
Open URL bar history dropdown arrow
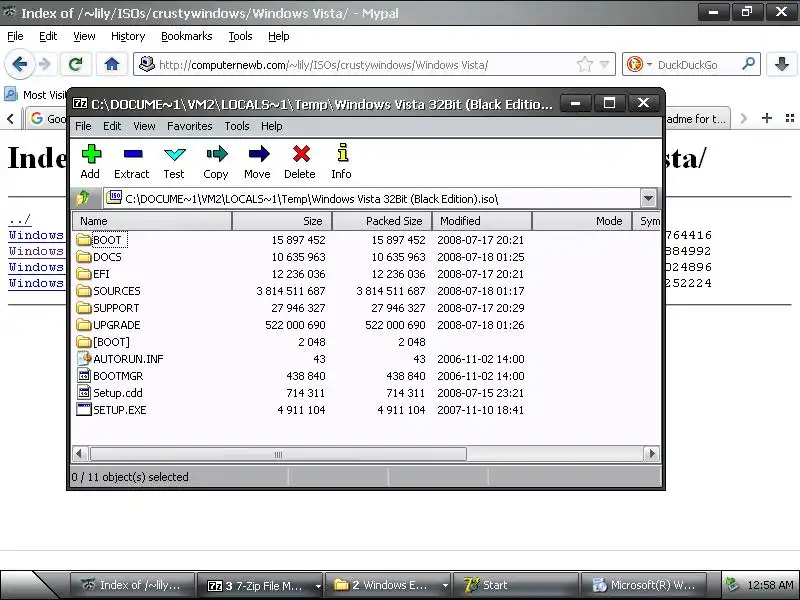pos(605,64)
